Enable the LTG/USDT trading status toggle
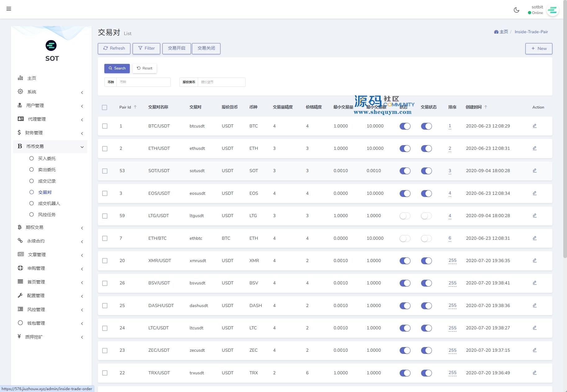The height and width of the screenshot is (392, 567). (x=426, y=216)
